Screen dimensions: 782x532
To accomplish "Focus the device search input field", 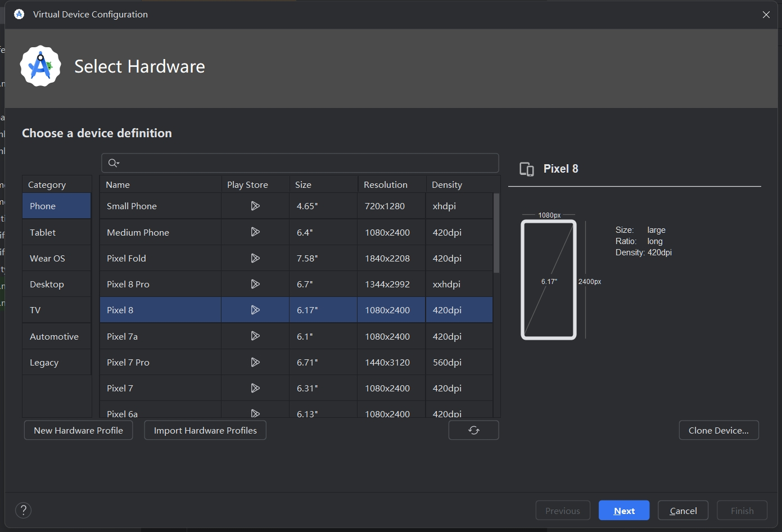I will click(x=300, y=163).
